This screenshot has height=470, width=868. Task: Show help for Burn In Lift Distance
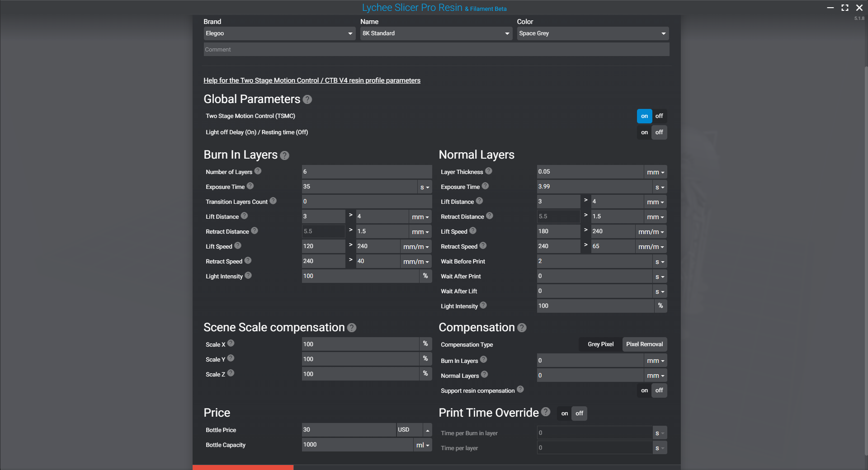(x=244, y=216)
